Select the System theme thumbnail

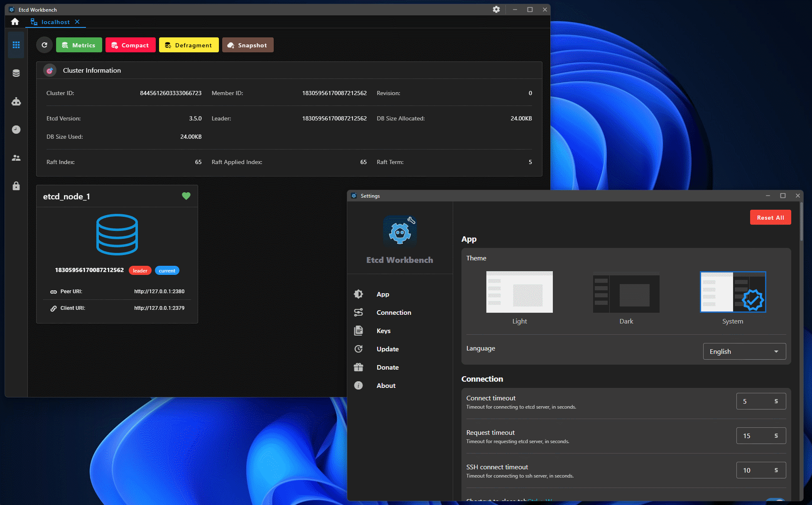tap(733, 292)
